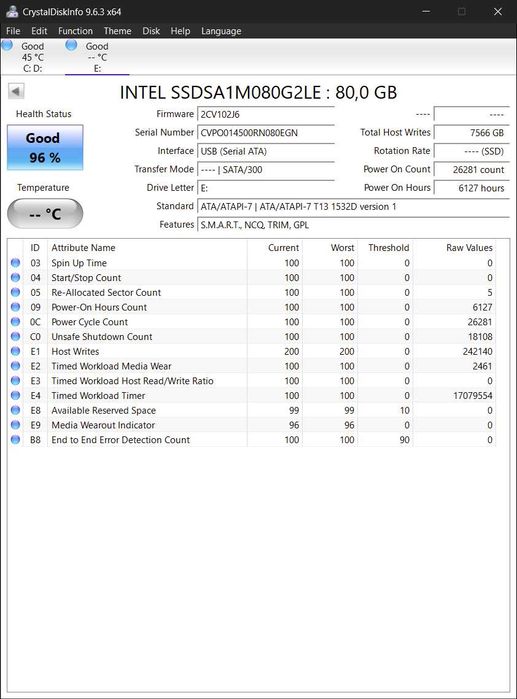Open the Edit menu
Image resolution: width=517 pixels, height=699 pixels.
tap(39, 31)
